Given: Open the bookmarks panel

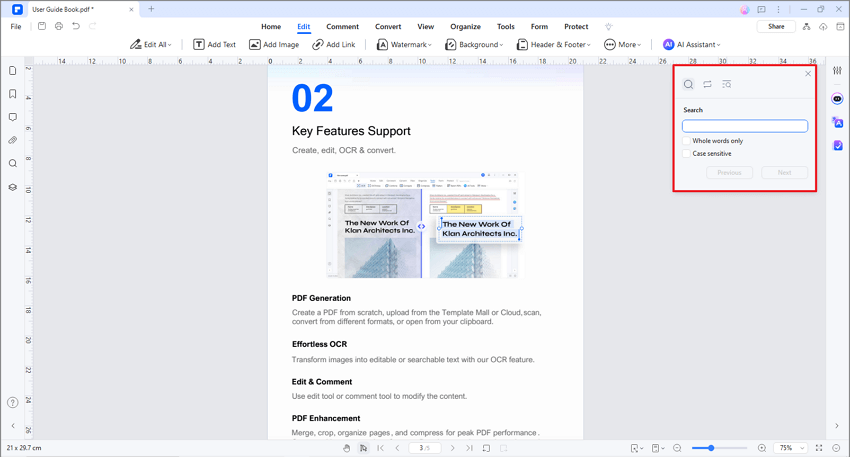Looking at the screenshot, I should [x=12, y=94].
